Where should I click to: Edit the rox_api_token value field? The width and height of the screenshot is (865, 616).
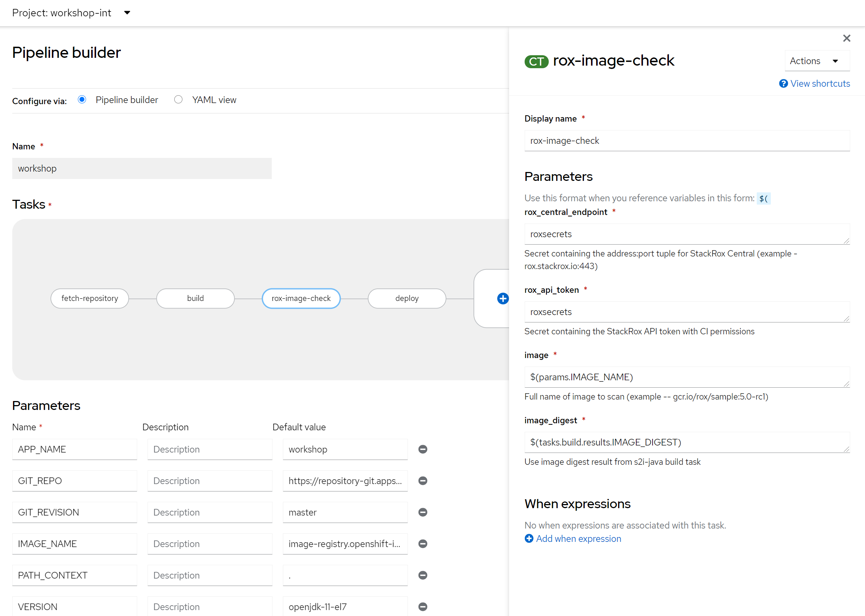[687, 312]
